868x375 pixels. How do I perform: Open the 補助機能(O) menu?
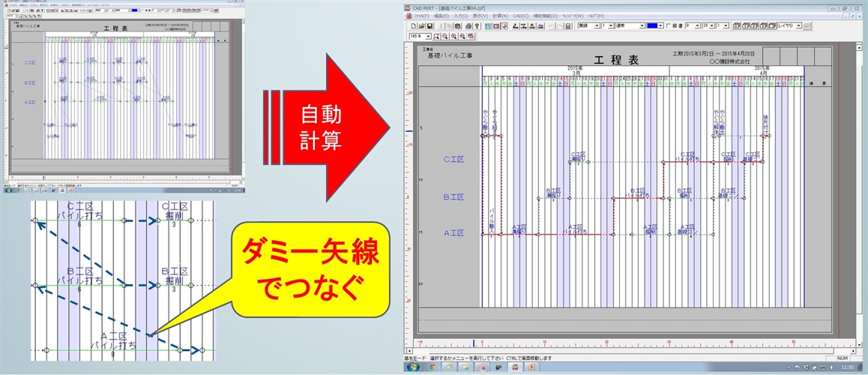pyautogui.click(x=546, y=16)
